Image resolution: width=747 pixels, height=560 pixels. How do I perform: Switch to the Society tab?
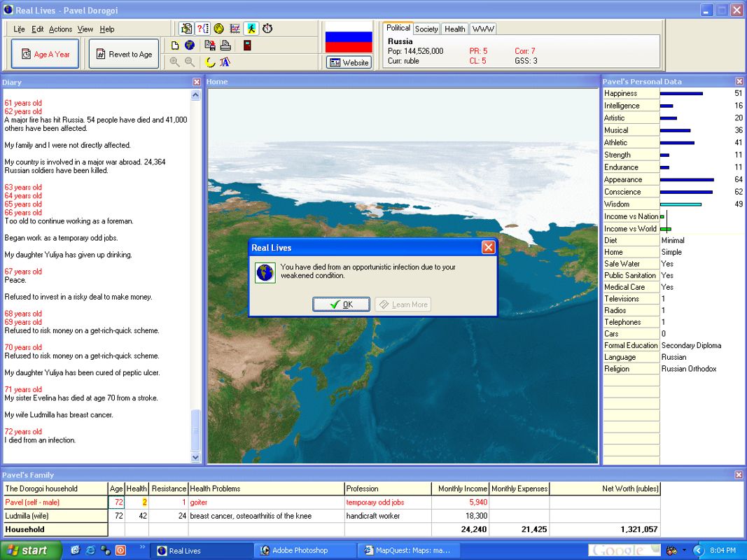click(x=426, y=29)
